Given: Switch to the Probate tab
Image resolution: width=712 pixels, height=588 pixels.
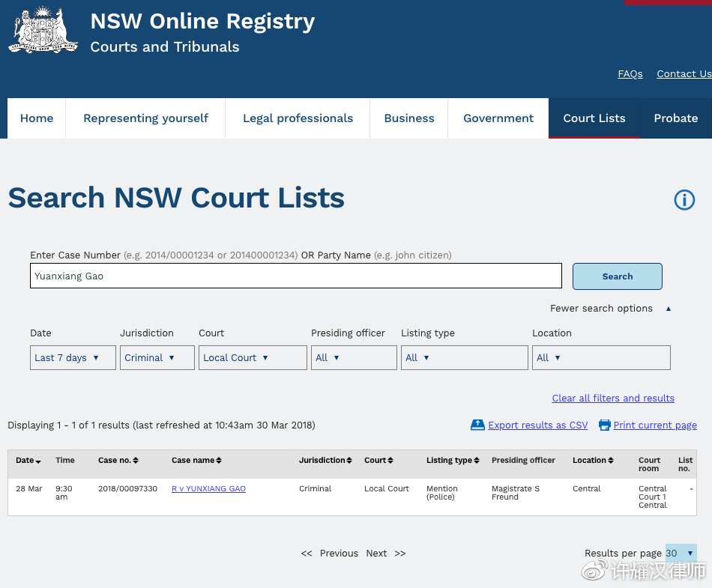Looking at the screenshot, I should click(x=675, y=118).
